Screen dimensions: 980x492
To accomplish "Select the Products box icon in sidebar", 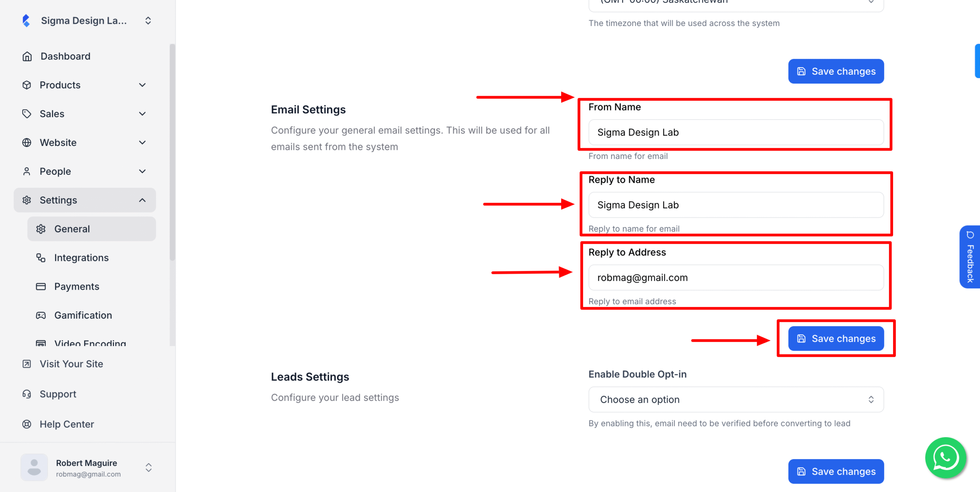I will (27, 85).
